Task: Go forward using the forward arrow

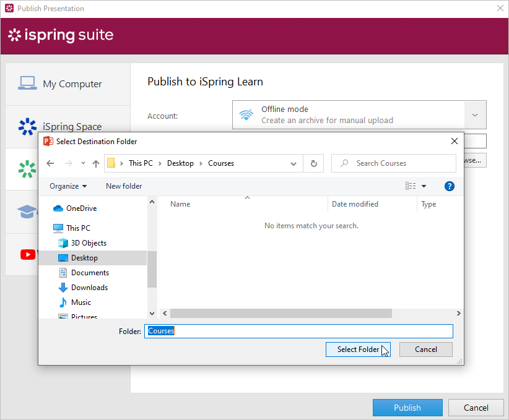Action: pos(69,163)
